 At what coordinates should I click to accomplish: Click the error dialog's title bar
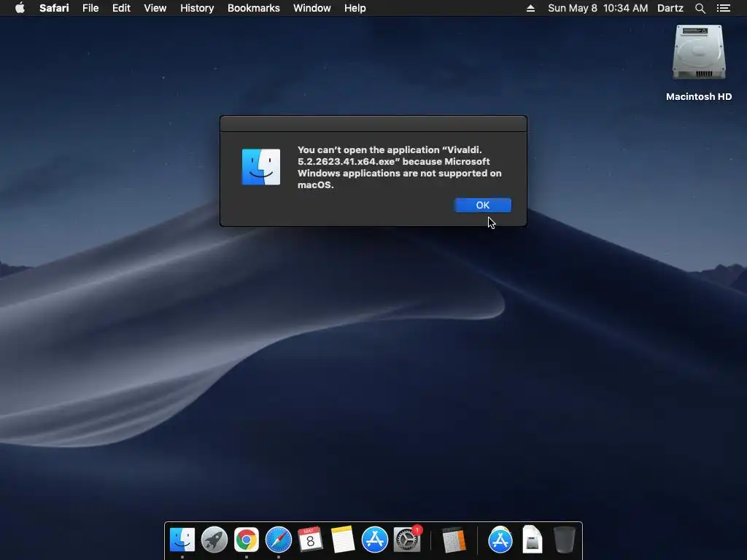coord(373,124)
